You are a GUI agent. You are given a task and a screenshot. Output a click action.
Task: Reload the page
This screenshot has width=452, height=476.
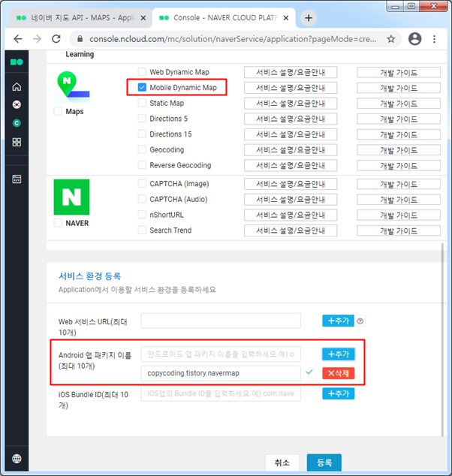click(x=56, y=39)
